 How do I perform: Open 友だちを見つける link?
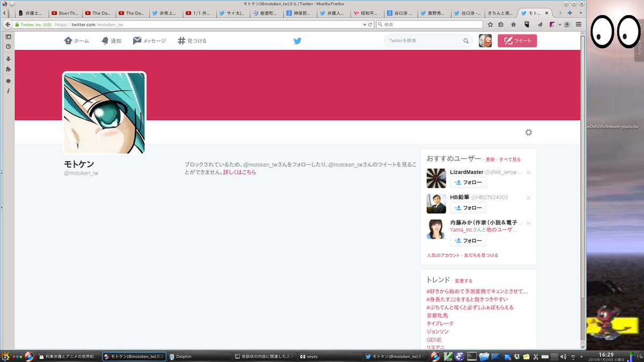[x=481, y=255]
